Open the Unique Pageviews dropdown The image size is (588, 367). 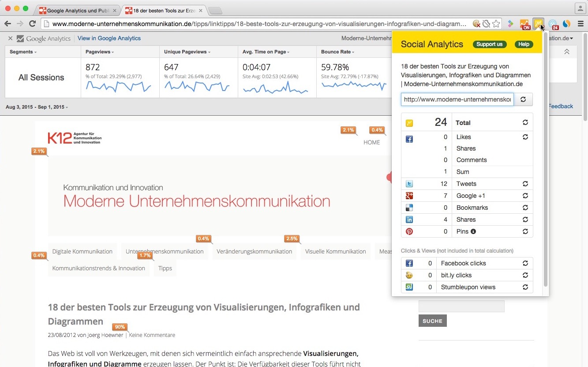[187, 52]
